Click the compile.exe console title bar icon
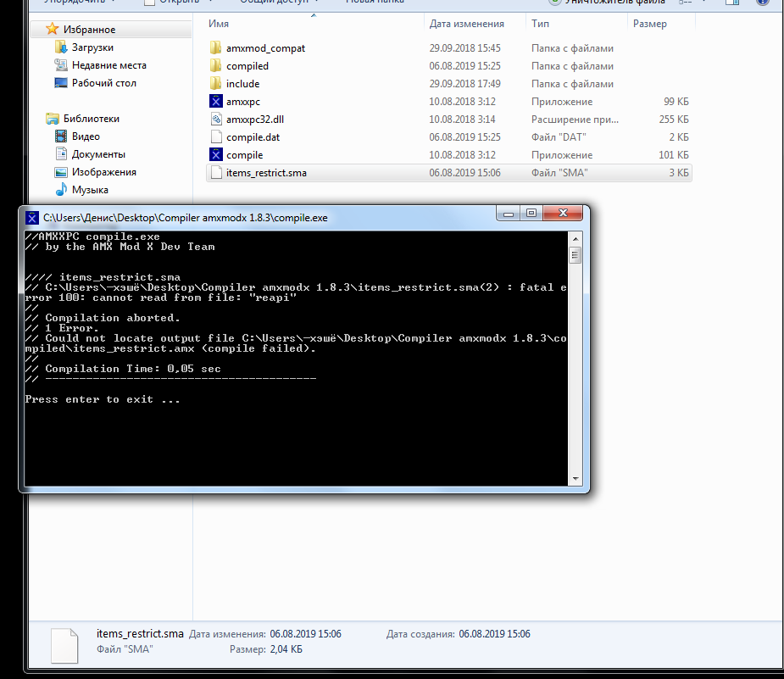 (x=32, y=218)
